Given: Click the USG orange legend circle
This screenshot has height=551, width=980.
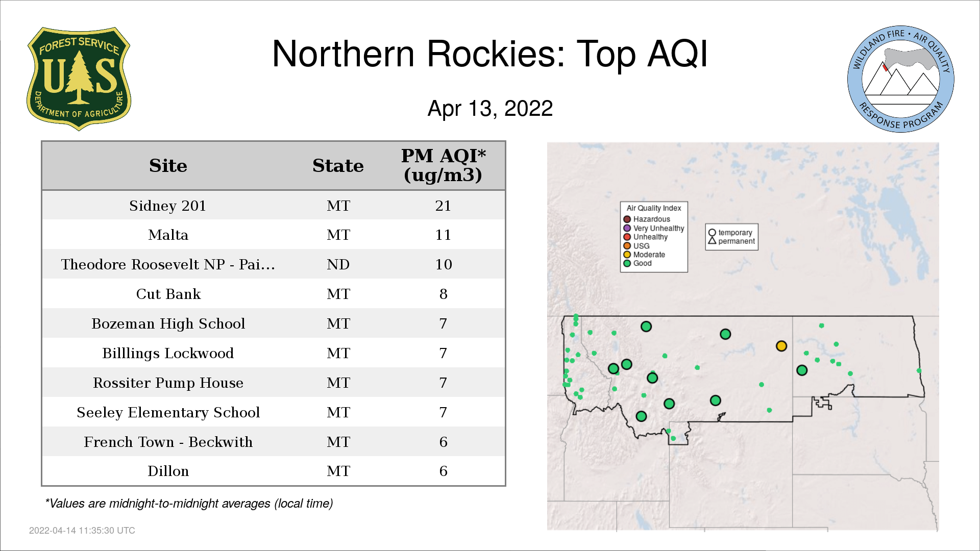Looking at the screenshot, I should [627, 246].
